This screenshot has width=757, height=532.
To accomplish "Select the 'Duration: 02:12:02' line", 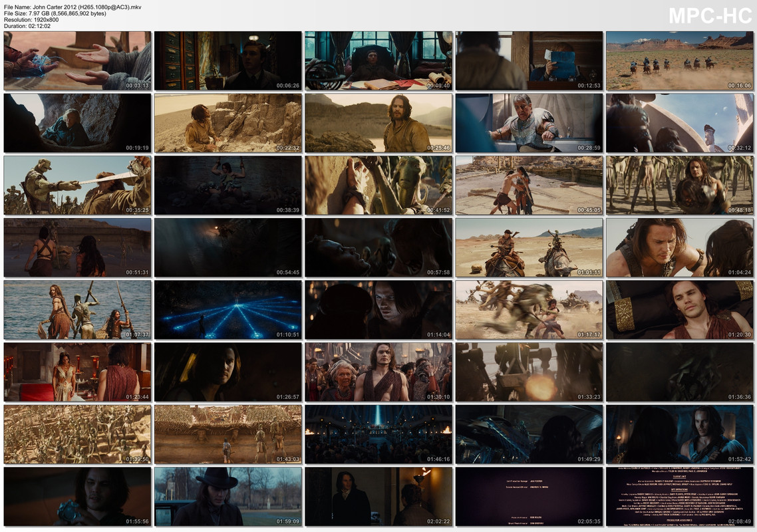I will tap(27, 26).
